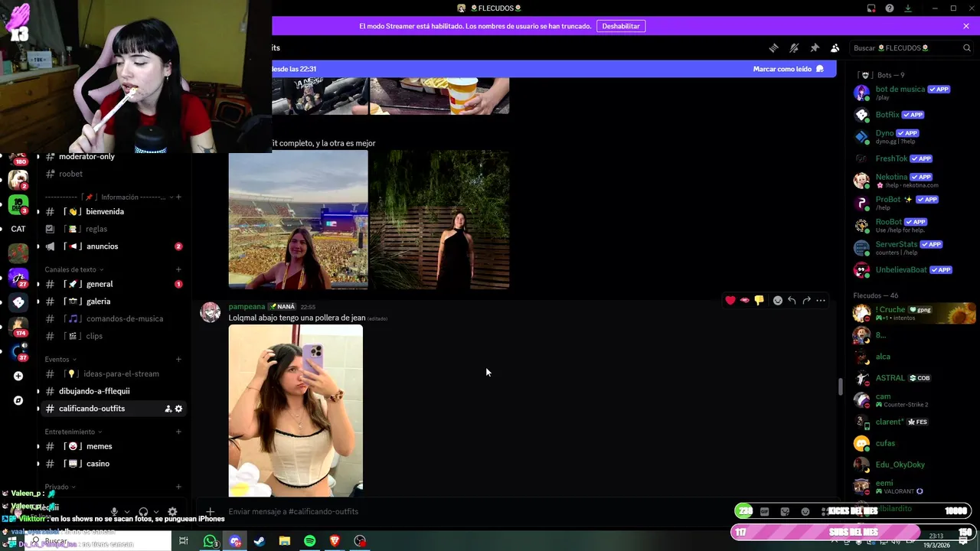The width and height of the screenshot is (980, 551).
Task: Click Discover servers compass icon
Action: 18,400
